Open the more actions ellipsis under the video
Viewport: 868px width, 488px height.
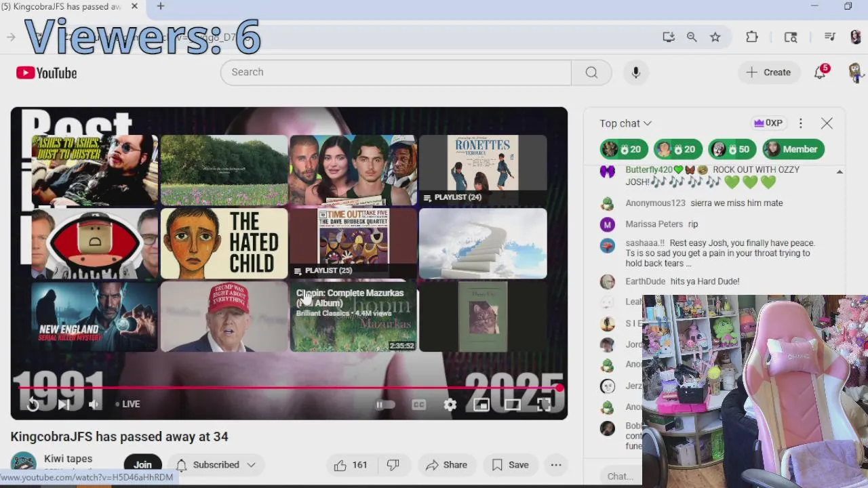(556, 465)
